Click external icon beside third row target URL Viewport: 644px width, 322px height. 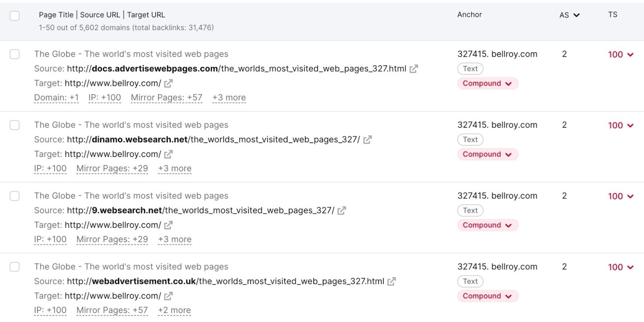[169, 225]
